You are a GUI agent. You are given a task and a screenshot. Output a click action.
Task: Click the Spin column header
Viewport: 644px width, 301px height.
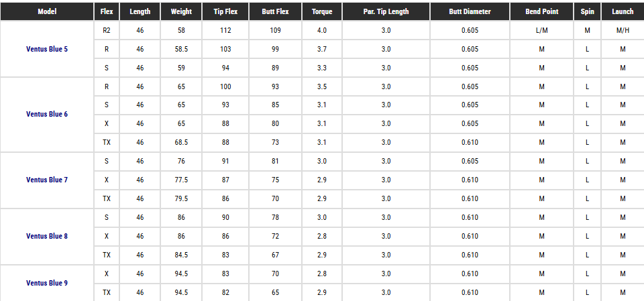click(x=587, y=11)
